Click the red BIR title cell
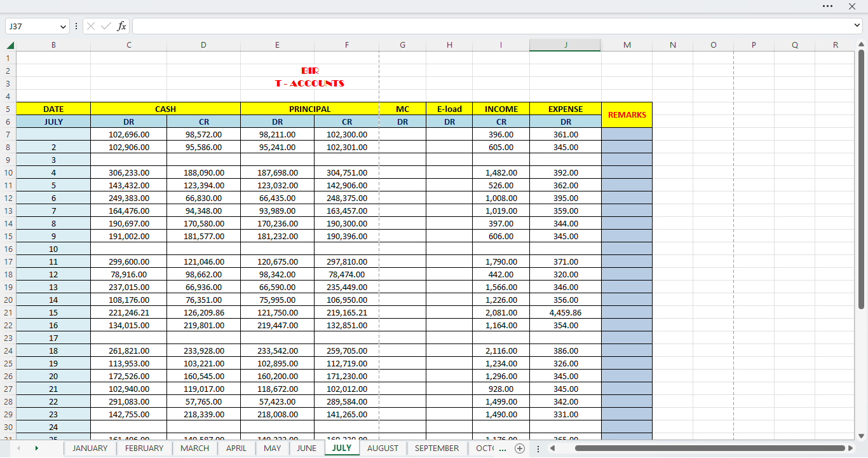 [x=310, y=71]
